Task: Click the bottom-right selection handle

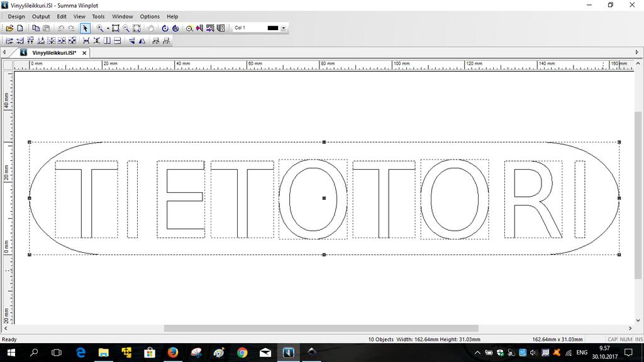Action: pyautogui.click(x=619, y=255)
